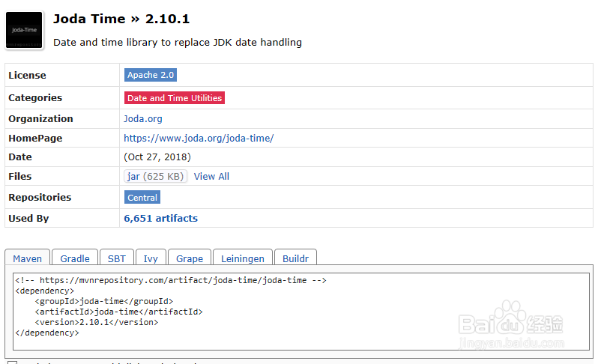The height and width of the screenshot is (364, 598).
Task: Click the Joda-Time logo thumbnail
Action: [x=24, y=30]
